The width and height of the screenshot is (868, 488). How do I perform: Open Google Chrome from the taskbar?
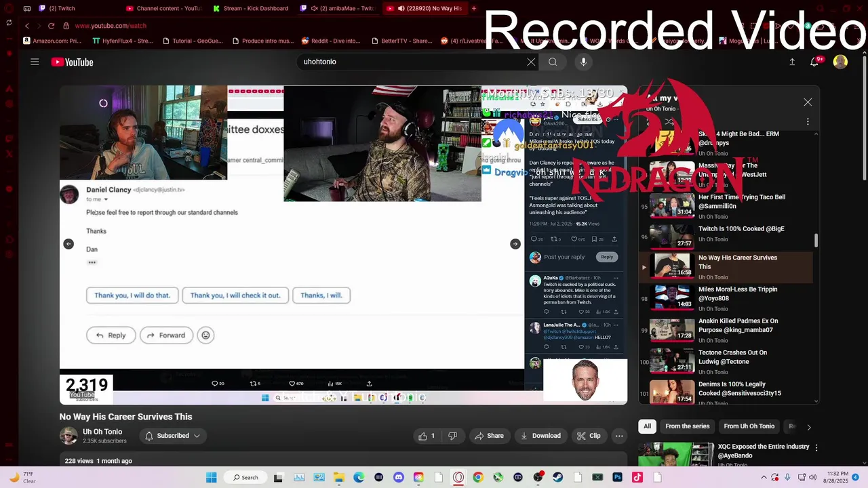coord(478,477)
